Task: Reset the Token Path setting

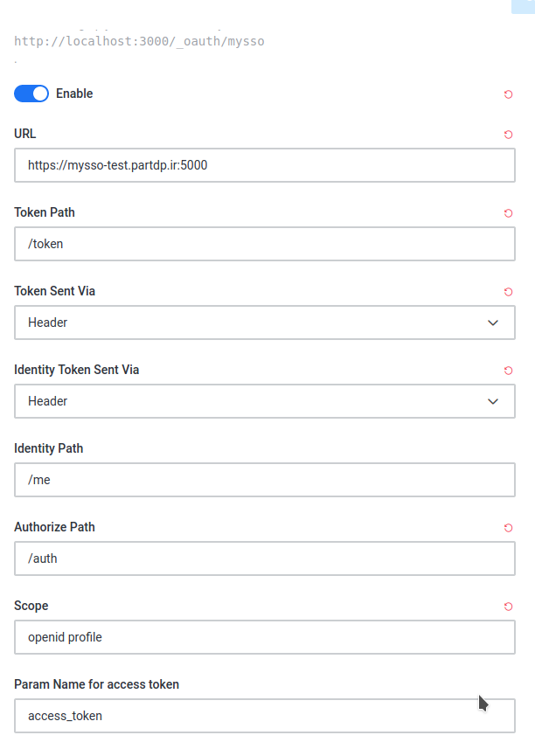Action: click(508, 213)
